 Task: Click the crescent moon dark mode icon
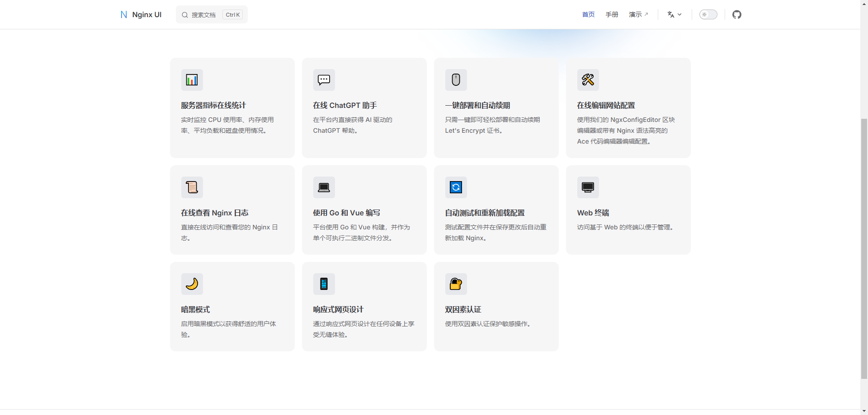point(192,284)
